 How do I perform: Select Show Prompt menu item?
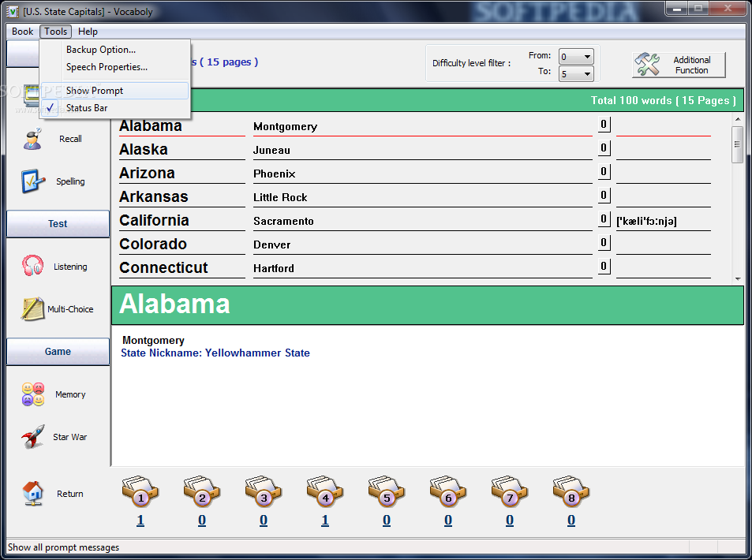click(x=115, y=91)
